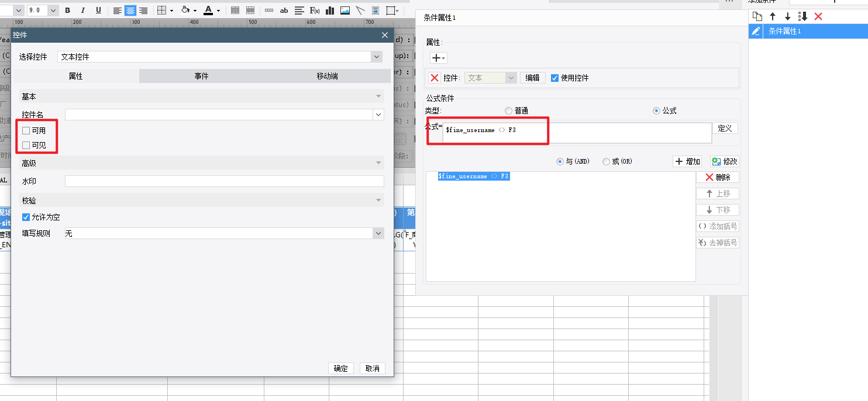Screen dimensions: 868x401
Task: Select the 公式 type radio button
Action: [x=656, y=110]
